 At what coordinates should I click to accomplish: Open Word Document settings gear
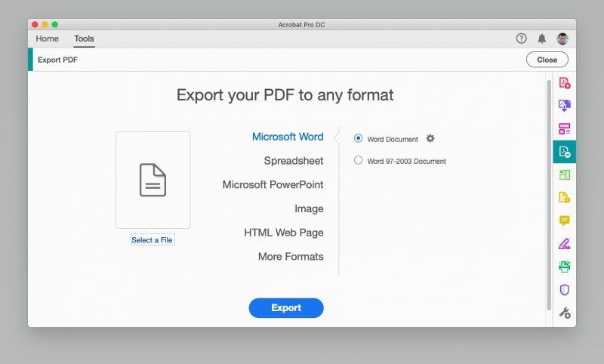point(430,138)
